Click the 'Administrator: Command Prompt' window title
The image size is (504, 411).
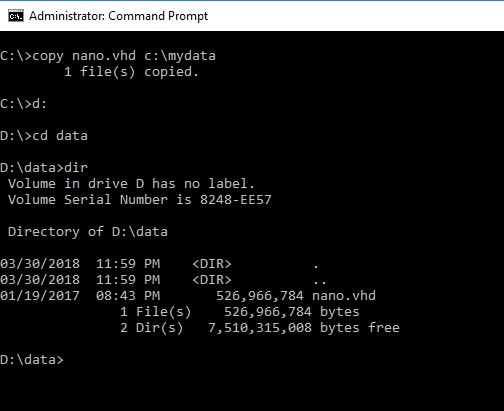(118, 16)
